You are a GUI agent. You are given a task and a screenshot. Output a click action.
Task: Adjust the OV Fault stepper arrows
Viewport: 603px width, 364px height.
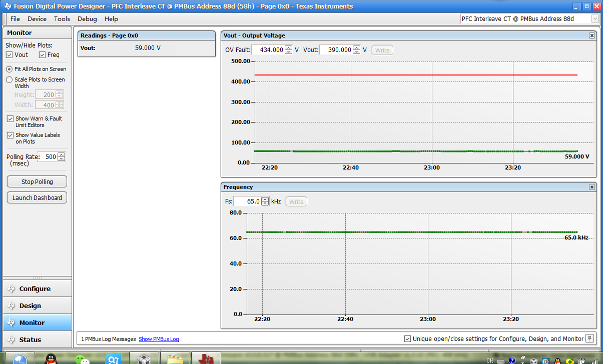288,50
